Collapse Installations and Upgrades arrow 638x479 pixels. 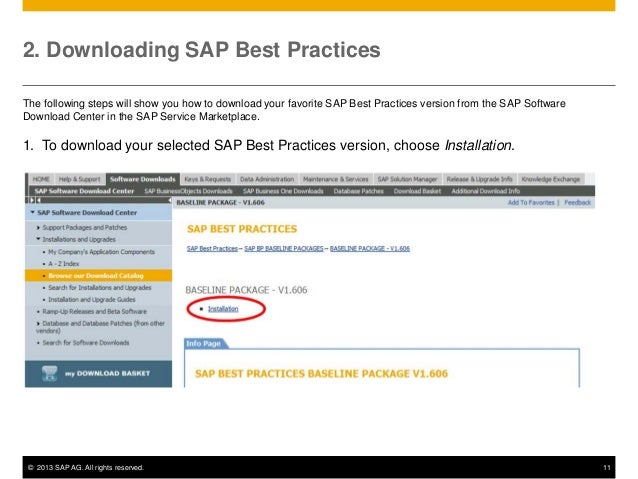[38, 239]
